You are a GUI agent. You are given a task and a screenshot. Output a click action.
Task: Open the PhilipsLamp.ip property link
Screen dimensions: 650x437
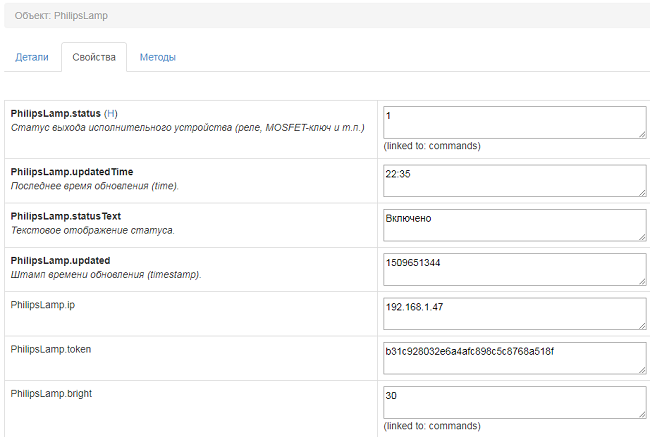[x=43, y=304]
